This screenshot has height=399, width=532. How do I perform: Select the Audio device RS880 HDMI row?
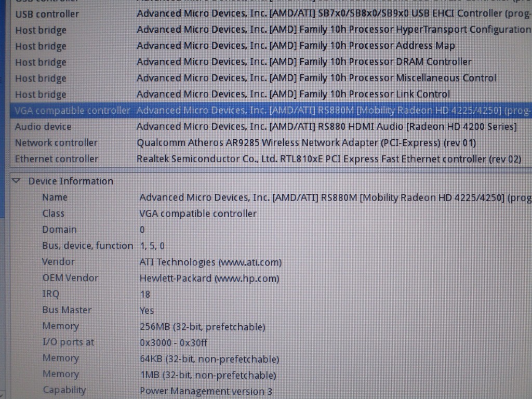(271, 127)
